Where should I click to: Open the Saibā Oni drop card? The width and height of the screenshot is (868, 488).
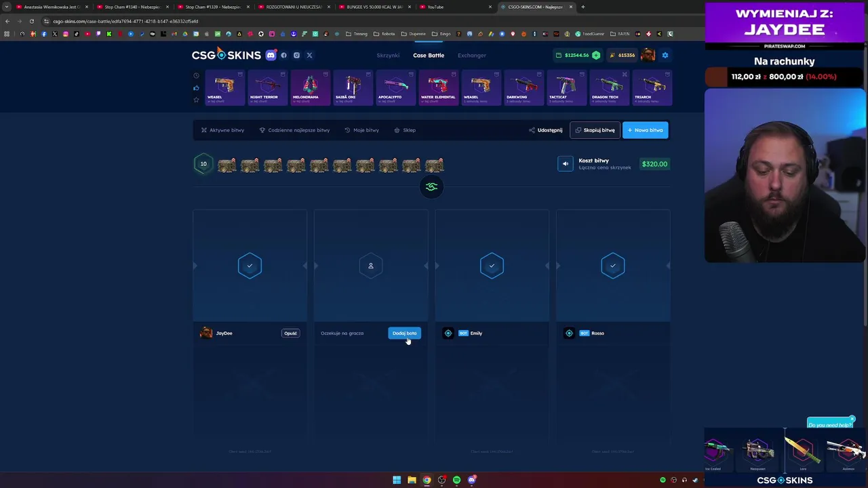(x=353, y=88)
